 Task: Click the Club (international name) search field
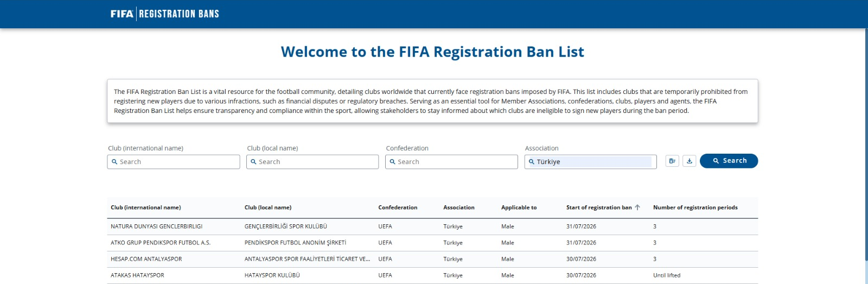pyautogui.click(x=174, y=162)
